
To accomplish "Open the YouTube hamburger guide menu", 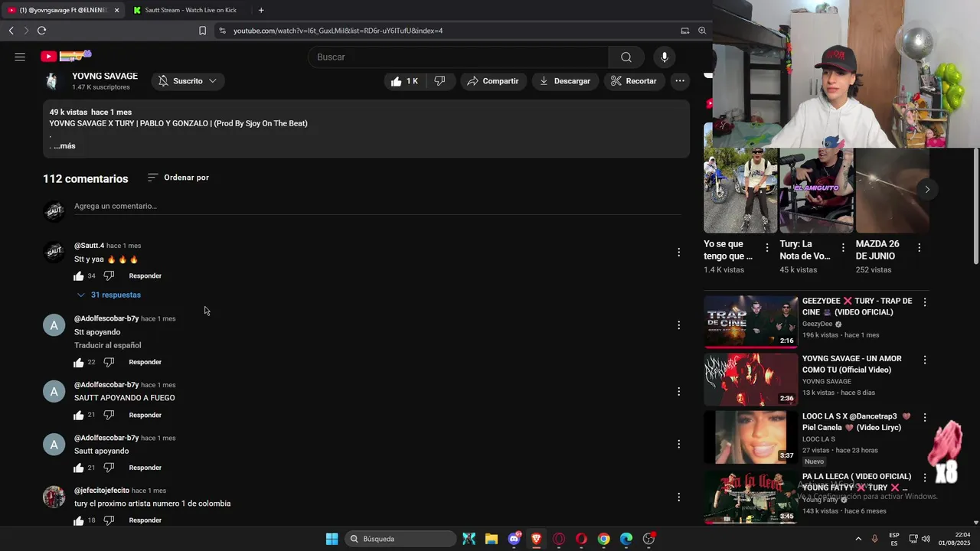I will (x=20, y=57).
